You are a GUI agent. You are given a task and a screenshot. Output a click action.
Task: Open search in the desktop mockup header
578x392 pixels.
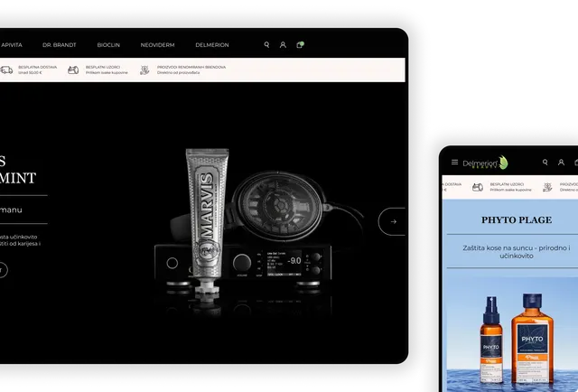(x=266, y=44)
